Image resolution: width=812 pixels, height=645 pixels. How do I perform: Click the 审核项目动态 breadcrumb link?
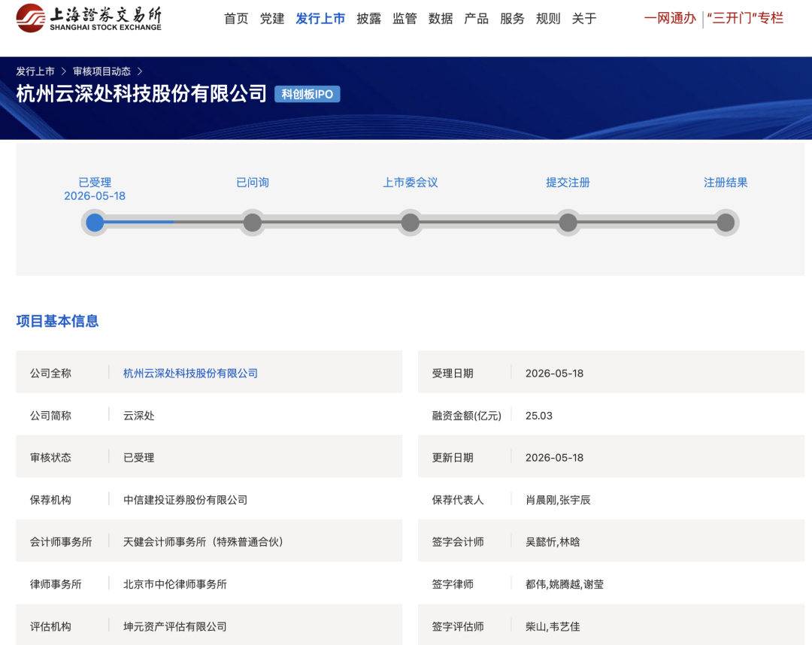(102, 71)
